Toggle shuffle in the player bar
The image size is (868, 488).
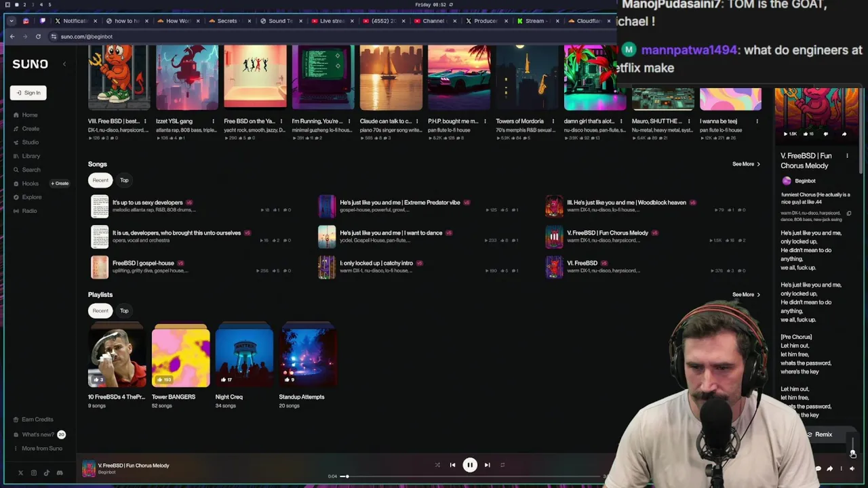pyautogui.click(x=437, y=465)
